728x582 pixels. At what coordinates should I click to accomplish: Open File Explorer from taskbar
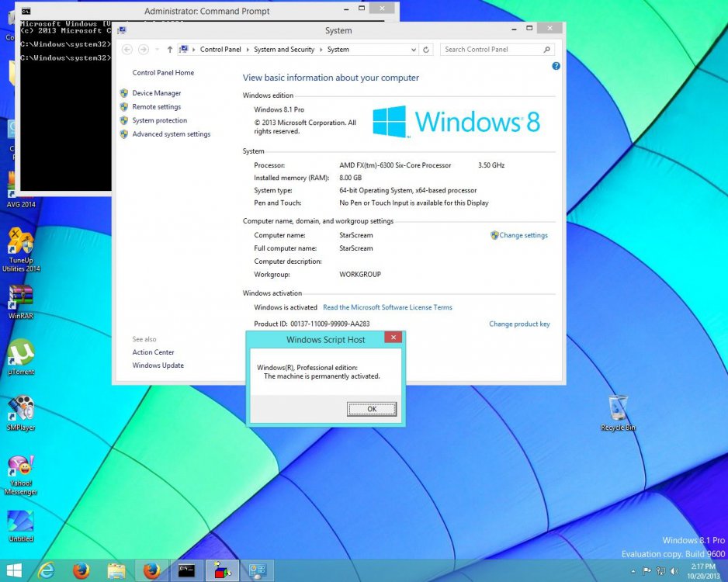(116, 570)
